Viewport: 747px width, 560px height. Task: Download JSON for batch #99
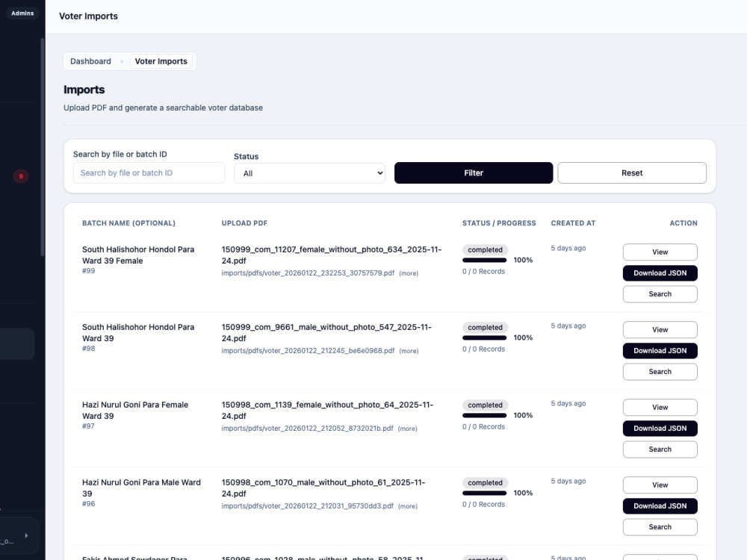(660, 273)
